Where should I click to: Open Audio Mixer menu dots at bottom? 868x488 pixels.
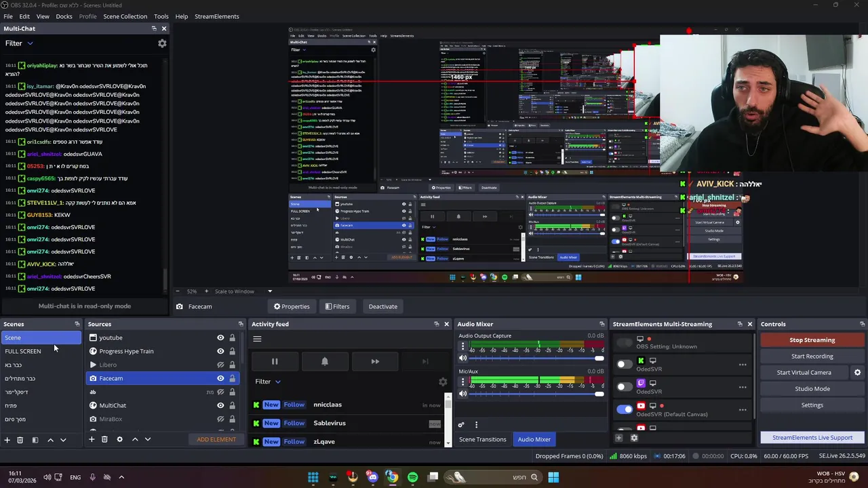coord(476,425)
